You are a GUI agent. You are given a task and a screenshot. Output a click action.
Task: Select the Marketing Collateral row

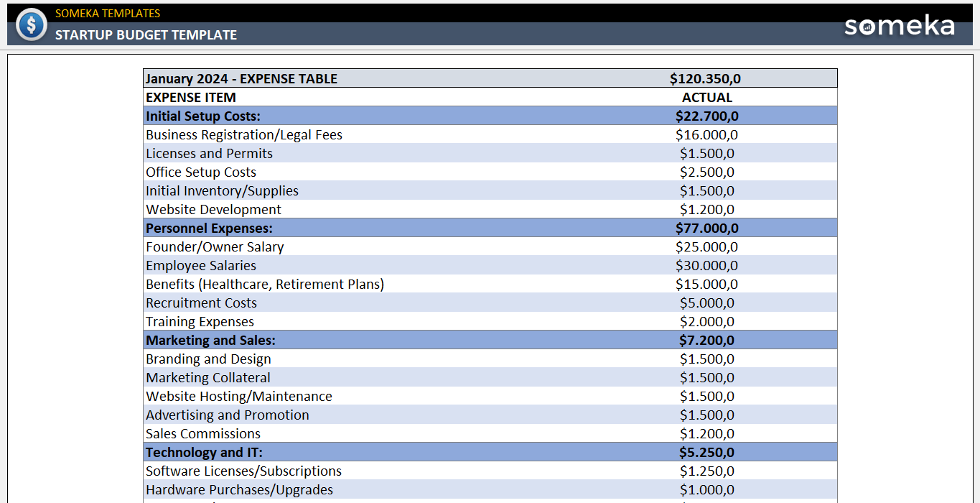(x=490, y=377)
